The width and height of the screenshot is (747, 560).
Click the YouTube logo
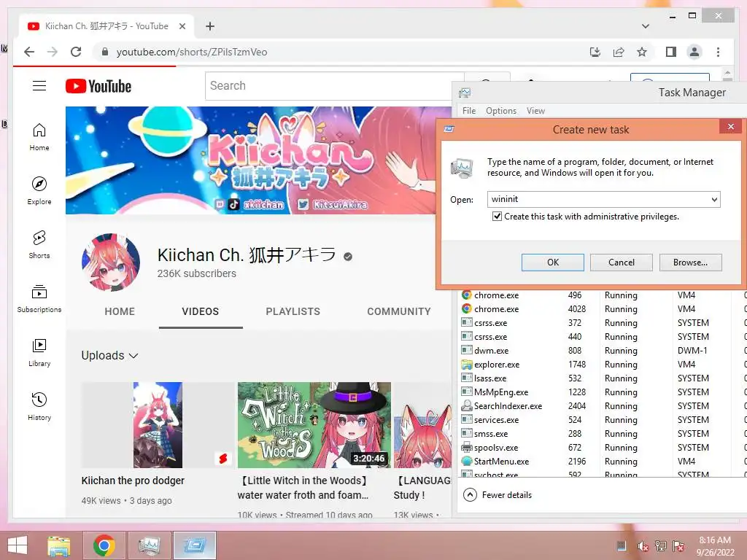pyautogui.click(x=98, y=86)
